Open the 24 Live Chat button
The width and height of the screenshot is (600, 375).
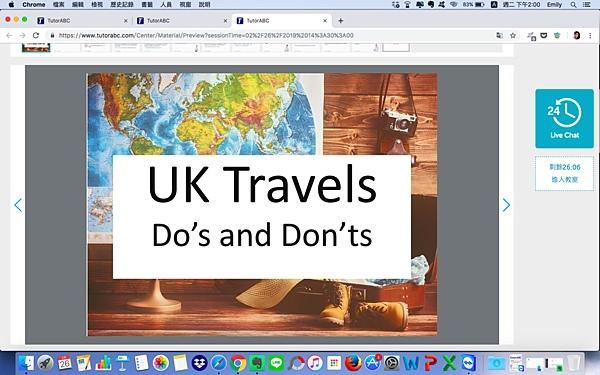[564, 119]
